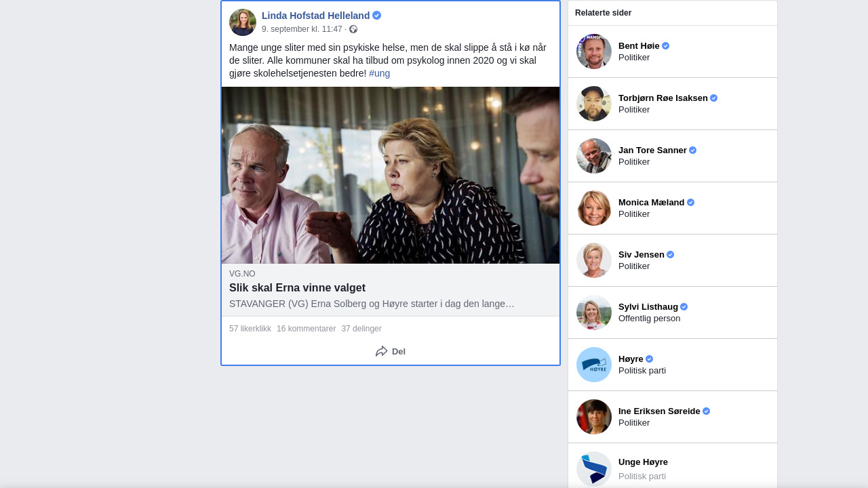
Task: Open Bent Høie's profile avatar
Action: tap(594, 52)
